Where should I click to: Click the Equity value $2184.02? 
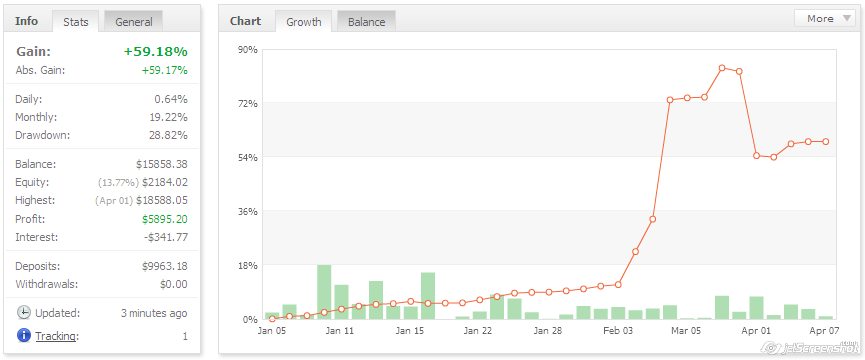164,182
